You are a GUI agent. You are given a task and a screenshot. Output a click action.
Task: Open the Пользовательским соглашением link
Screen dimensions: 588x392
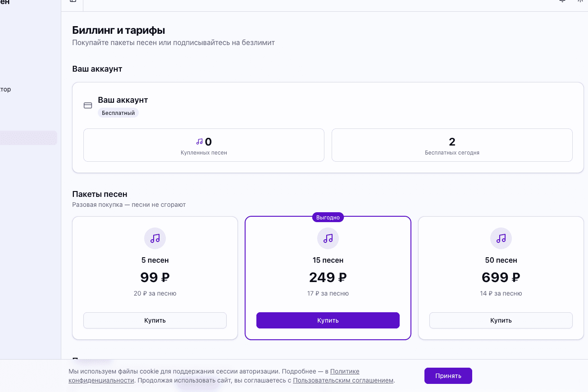click(343, 380)
